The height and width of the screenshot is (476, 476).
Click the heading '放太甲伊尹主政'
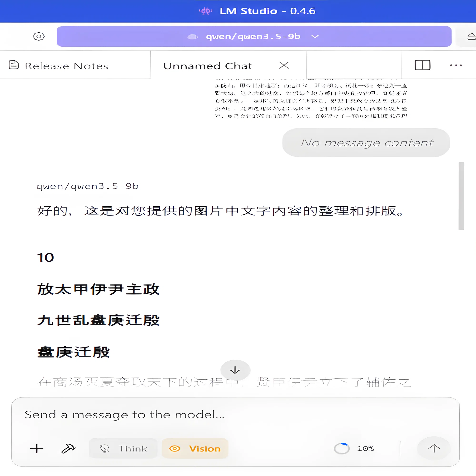click(x=98, y=289)
